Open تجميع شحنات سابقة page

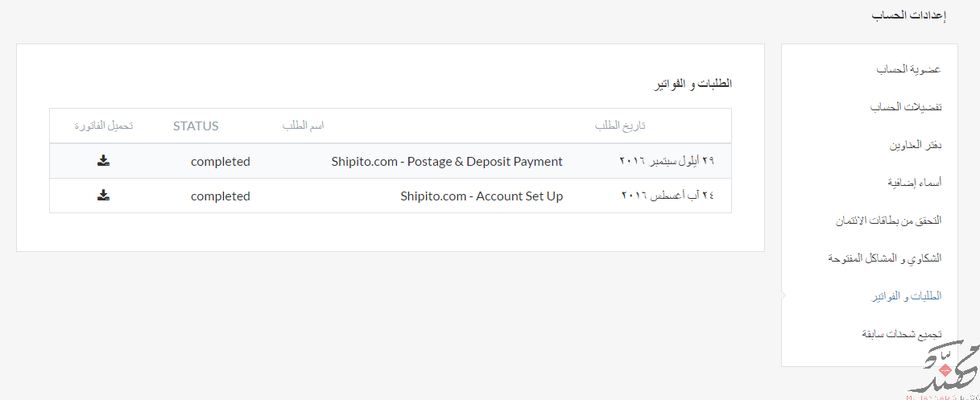902,334
